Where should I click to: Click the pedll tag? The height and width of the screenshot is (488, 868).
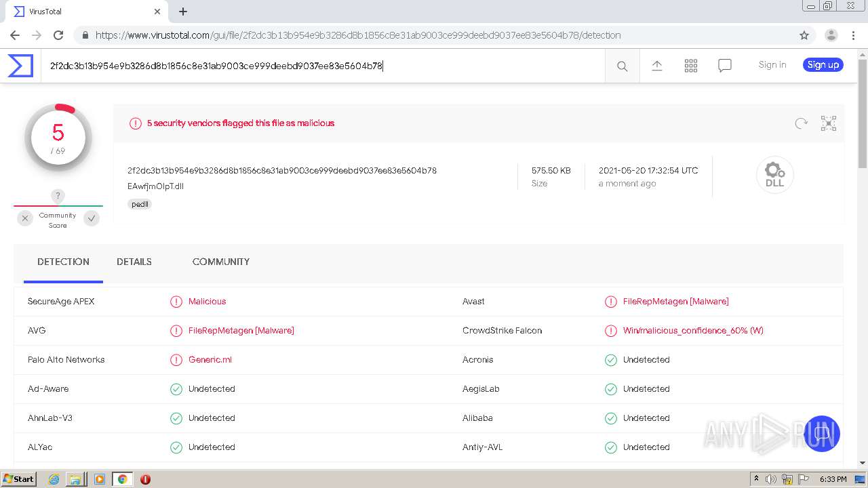[x=140, y=204]
